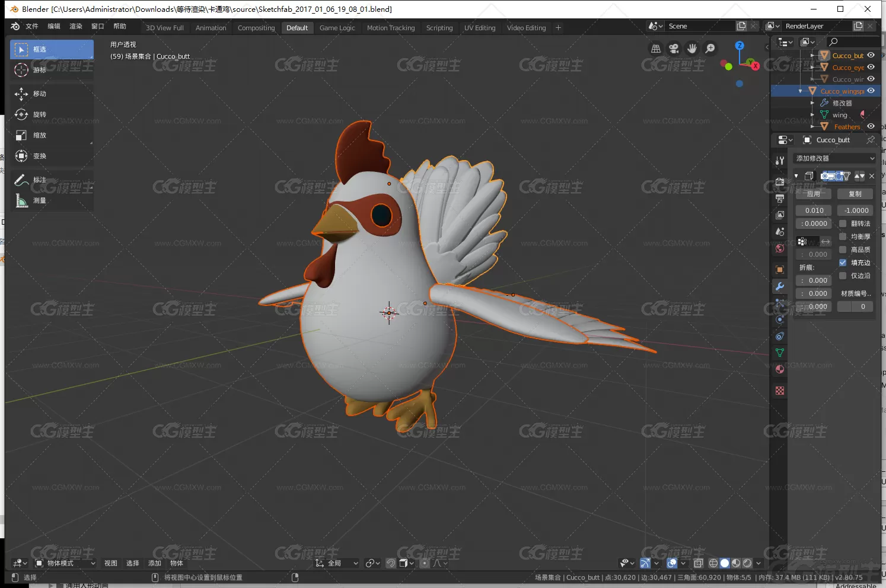886x588 pixels.
Task: Open the Object properties tab
Action: [x=780, y=270]
